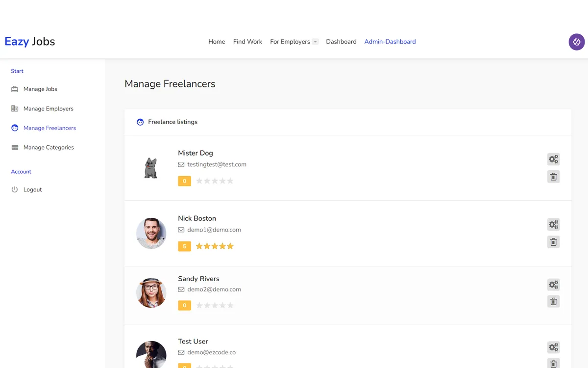This screenshot has height=368, width=588.
Task: Click the Start sidebar section label
Action: pyautogui.click(x=17, y=71)
